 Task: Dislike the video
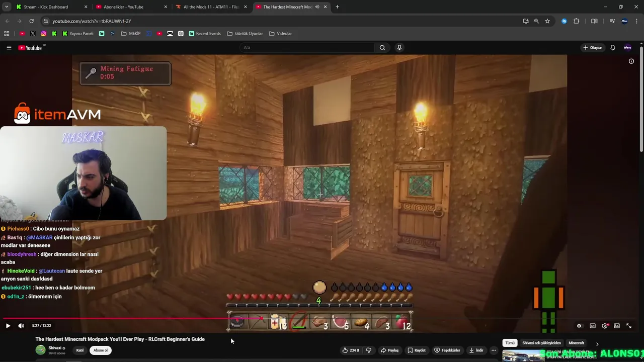pyautogui.click(x=368, y=350)
